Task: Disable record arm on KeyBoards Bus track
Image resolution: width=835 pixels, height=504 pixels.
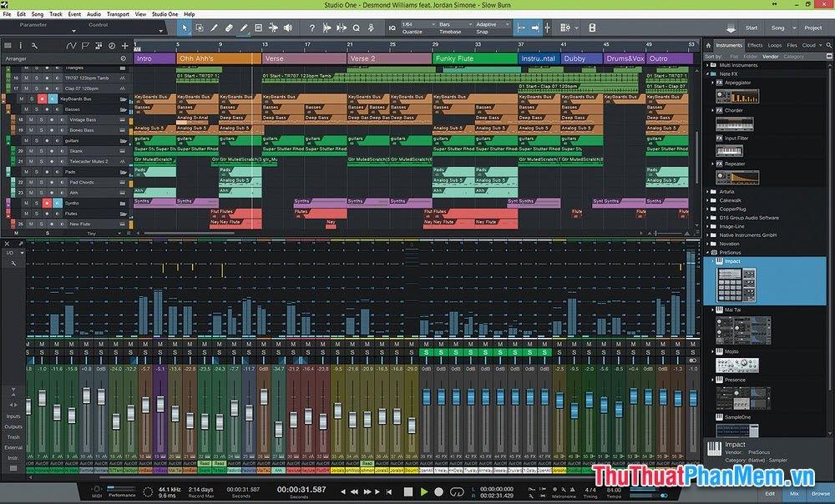Action: [42, 99]
